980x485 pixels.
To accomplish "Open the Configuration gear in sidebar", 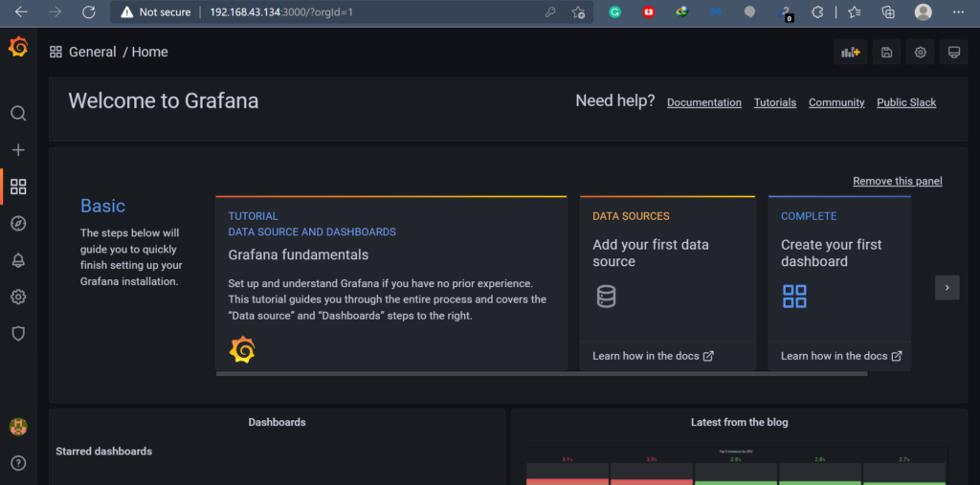I will pos(18,297).
